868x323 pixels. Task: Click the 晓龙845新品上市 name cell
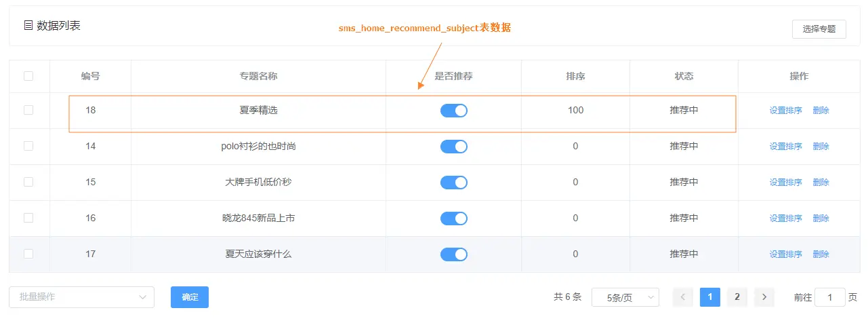click(x=259, y=218)
